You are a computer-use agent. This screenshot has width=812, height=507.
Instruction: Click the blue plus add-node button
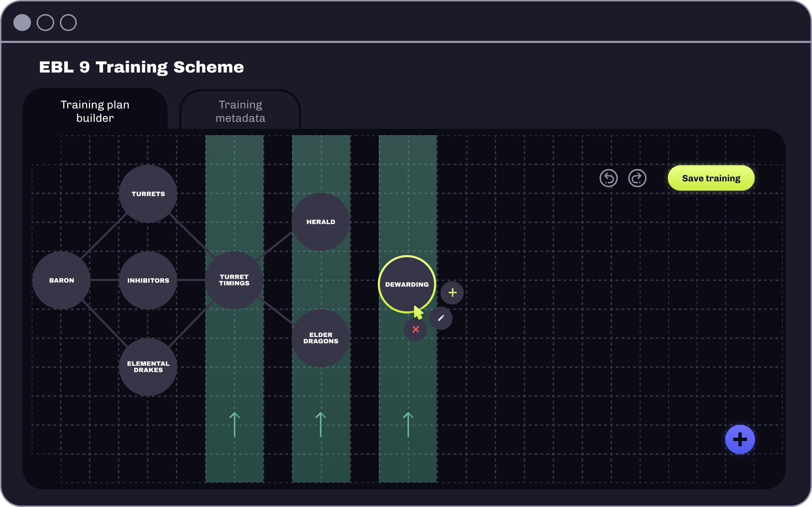coord(740,439)
